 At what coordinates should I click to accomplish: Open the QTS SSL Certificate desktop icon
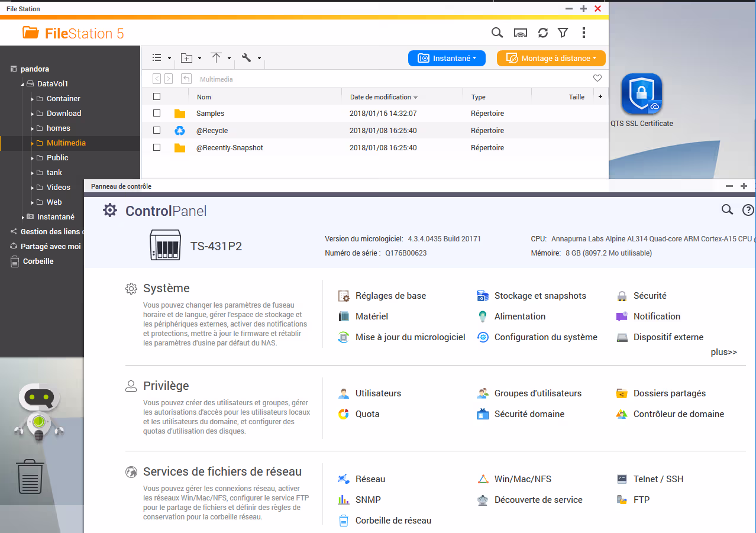(x=641, y=95)
